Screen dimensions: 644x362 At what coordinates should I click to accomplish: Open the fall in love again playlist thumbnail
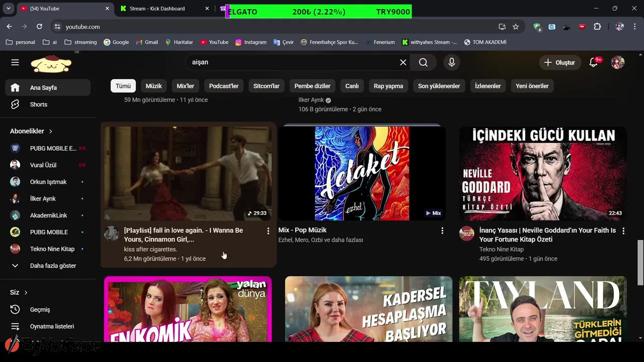(x=188, y=173)
